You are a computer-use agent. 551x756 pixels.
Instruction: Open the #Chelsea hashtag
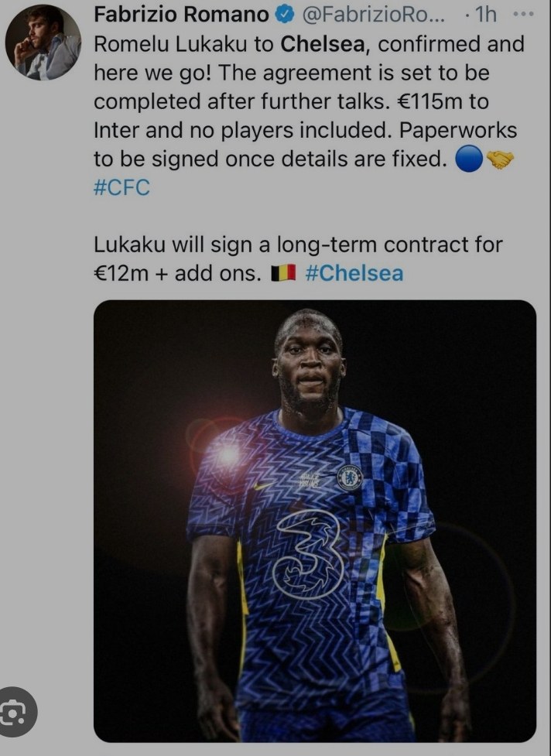pyautogui.click(x=354, y=273)
